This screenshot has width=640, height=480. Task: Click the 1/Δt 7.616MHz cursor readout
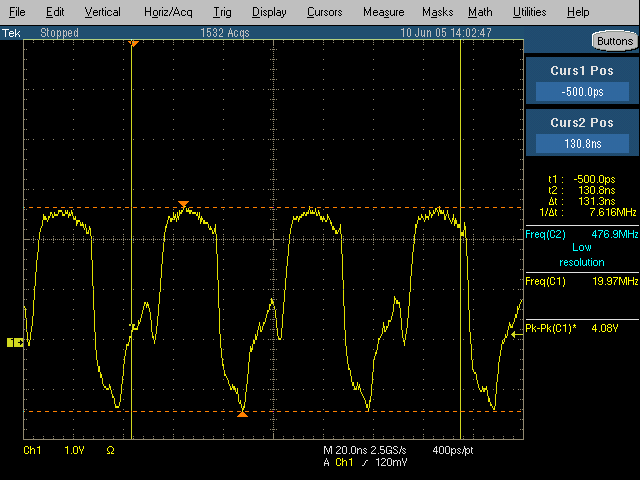(588, 212)
